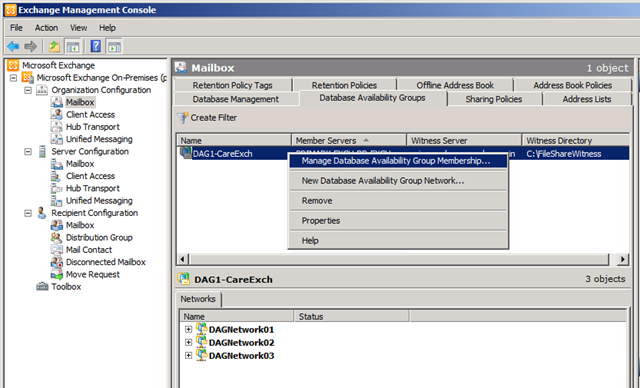Collapse the Server Configuration node
640x388 pixels.
28,152
